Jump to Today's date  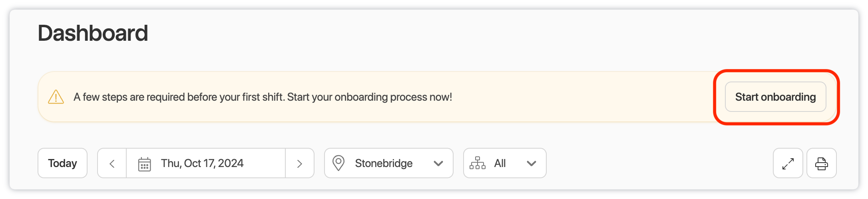point(62,163)
